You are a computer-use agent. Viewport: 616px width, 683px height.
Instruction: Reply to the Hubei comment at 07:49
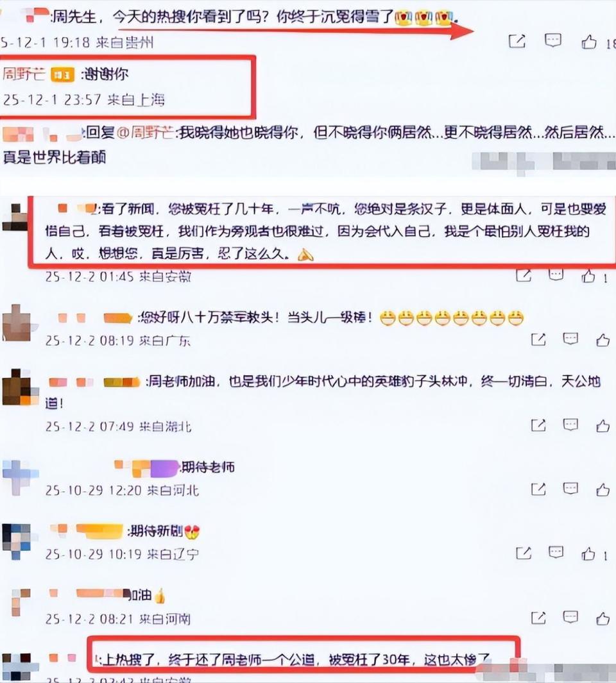(x=570, y=425)
